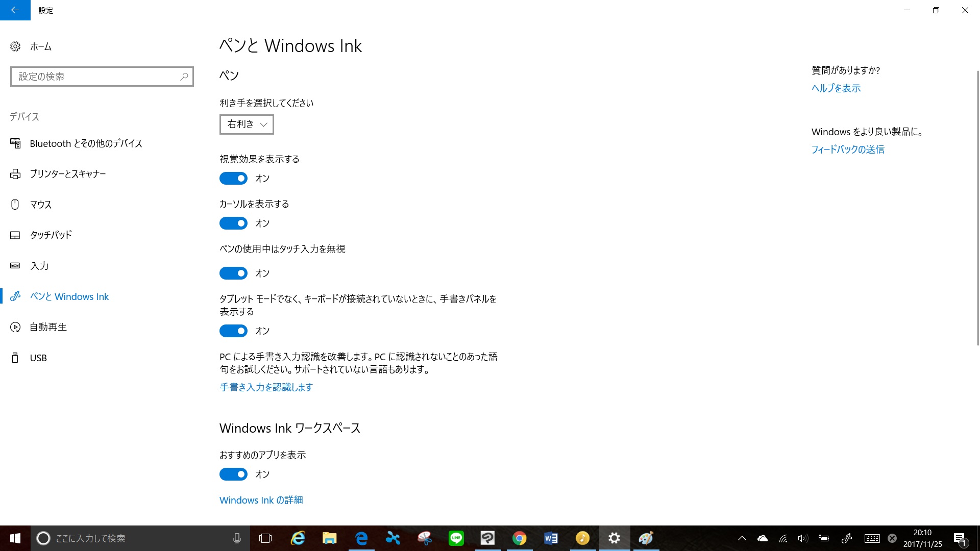Click the back arrow in Settings

point(15,10)
